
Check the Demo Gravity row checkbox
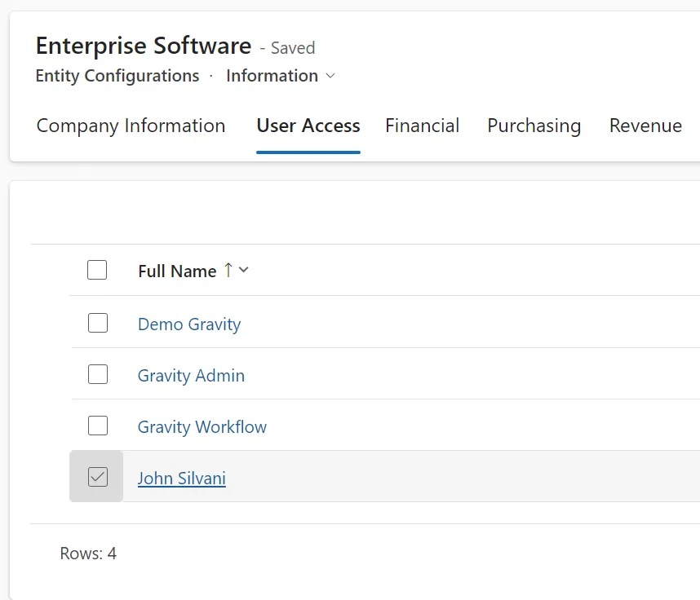click(98, 323)
